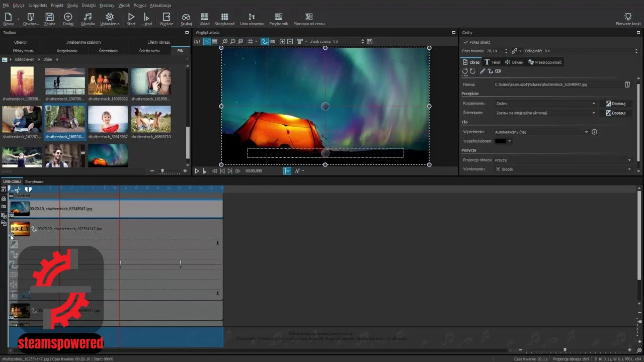This screenshot has width=644, height=362.
Task: Click the pencil edit icon in Cechy
Action: click(x=482, y=71)
